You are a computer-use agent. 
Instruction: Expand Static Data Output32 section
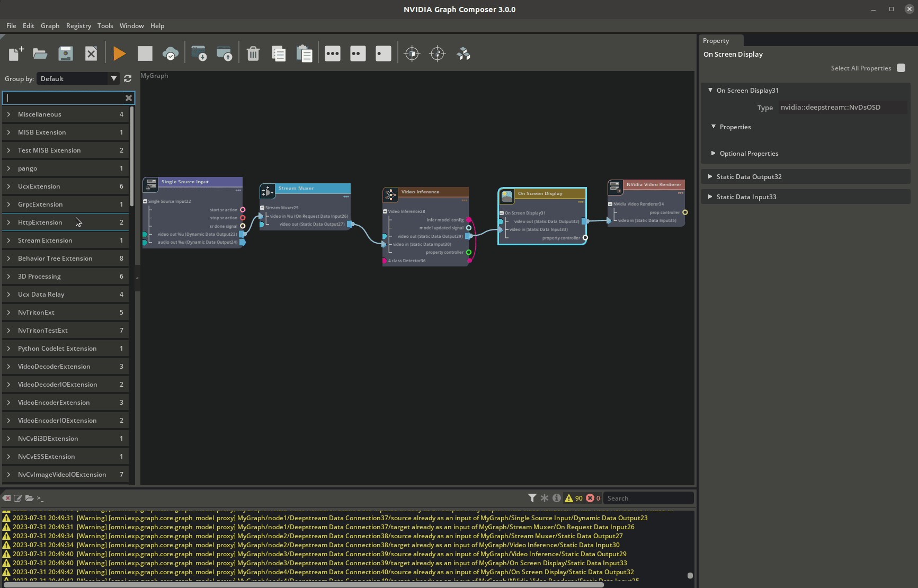tap(710, 176)
